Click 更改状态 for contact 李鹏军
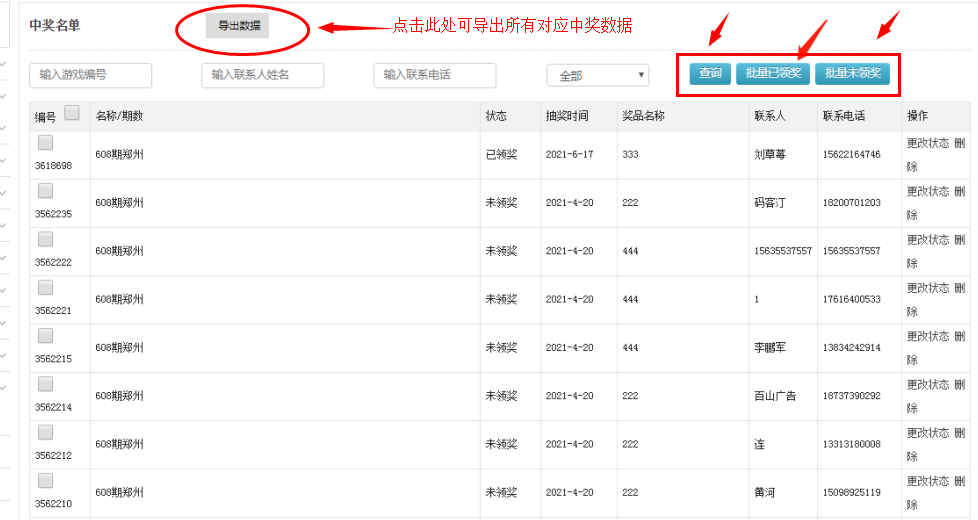978x520 pixels. coord(927,336)
